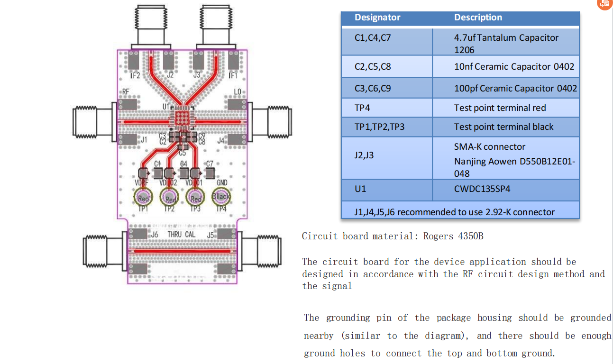Select the "TP1,TP2,TP3" designator cell
613x364 pixels.
pyautogui.click(x=387, y=127)
